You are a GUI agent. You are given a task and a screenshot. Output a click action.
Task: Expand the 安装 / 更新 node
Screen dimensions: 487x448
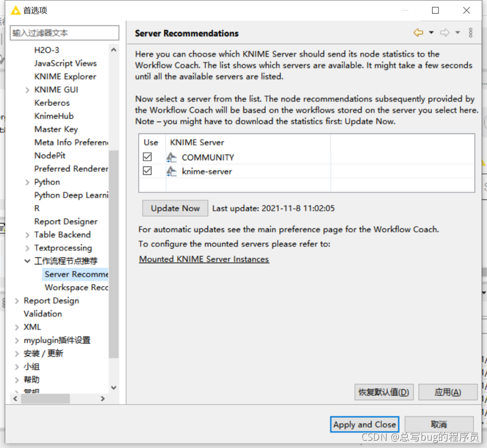(17, 353)
